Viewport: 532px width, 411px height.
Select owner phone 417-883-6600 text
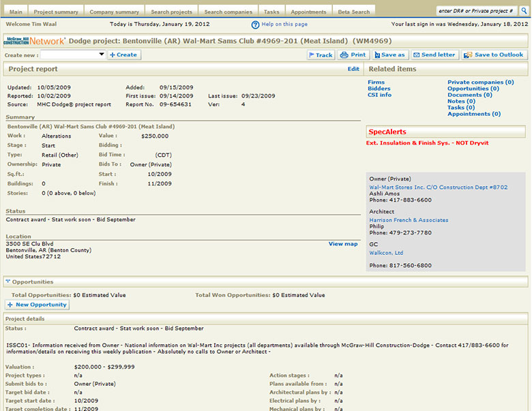click(x=411, y=200)
